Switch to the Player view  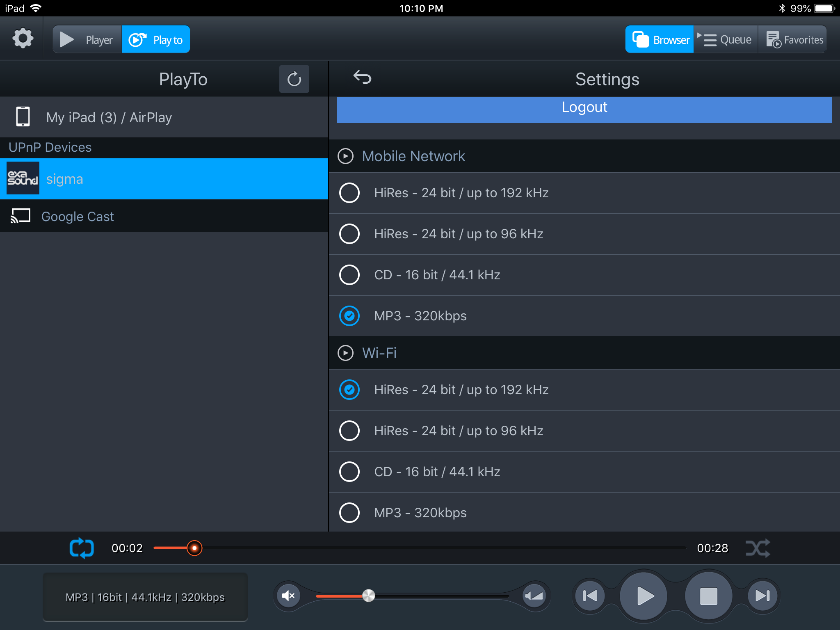pos(87,40)
